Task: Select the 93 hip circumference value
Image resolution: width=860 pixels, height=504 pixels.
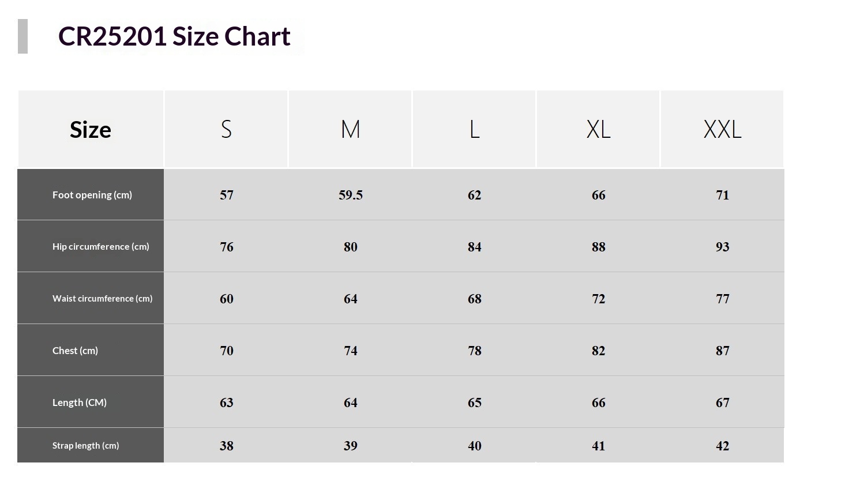Action: point(722,247)
